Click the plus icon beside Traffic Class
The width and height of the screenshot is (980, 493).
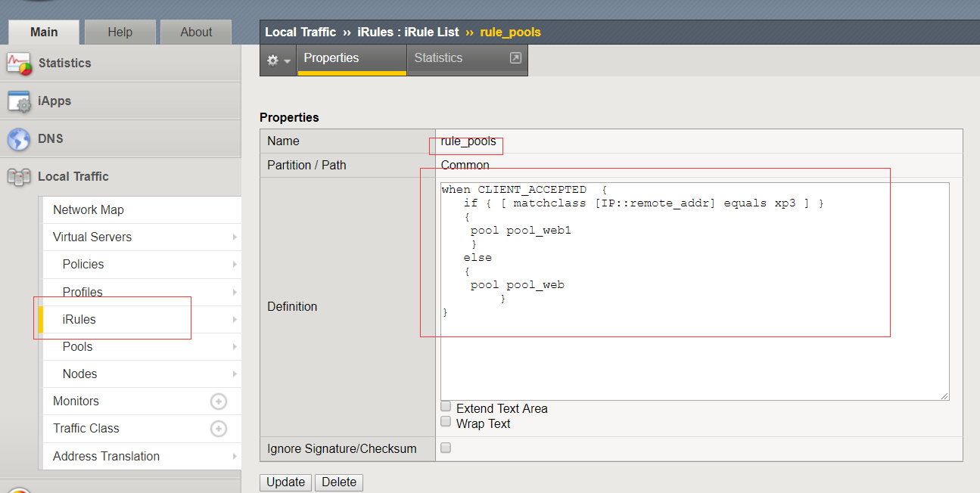pos(219,429)
